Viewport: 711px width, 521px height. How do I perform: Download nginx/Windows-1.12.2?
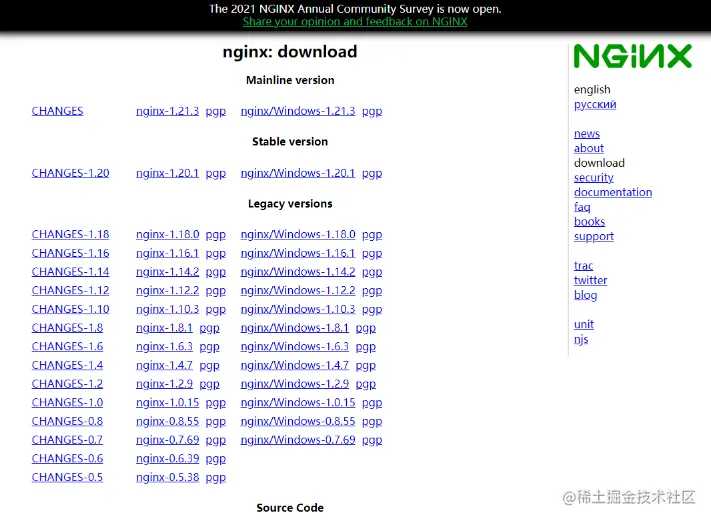click(x=298, y=290)
